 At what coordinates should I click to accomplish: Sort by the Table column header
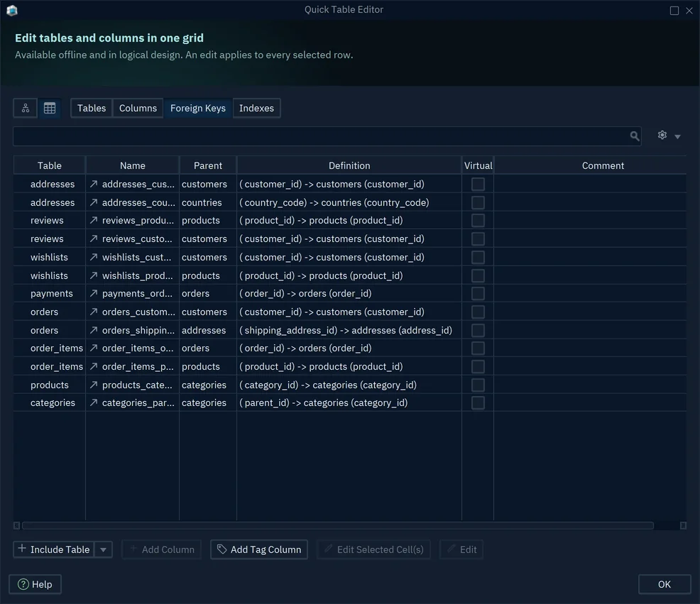[50, 165]
